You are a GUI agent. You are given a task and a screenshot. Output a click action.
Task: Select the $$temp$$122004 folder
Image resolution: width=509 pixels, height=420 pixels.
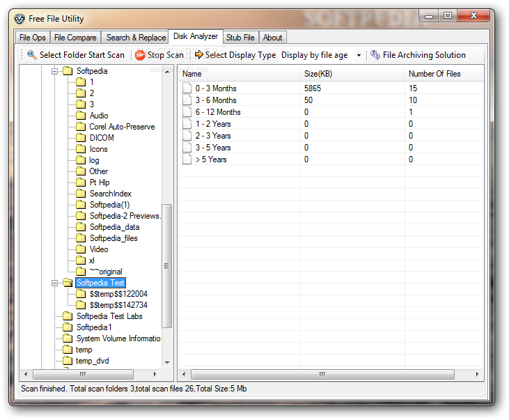tap(118, 294)
